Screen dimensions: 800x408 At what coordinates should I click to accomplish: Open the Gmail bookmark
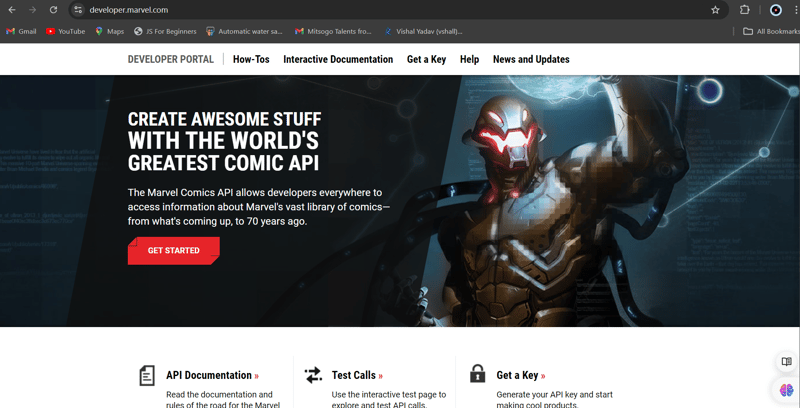coord(21,31)
